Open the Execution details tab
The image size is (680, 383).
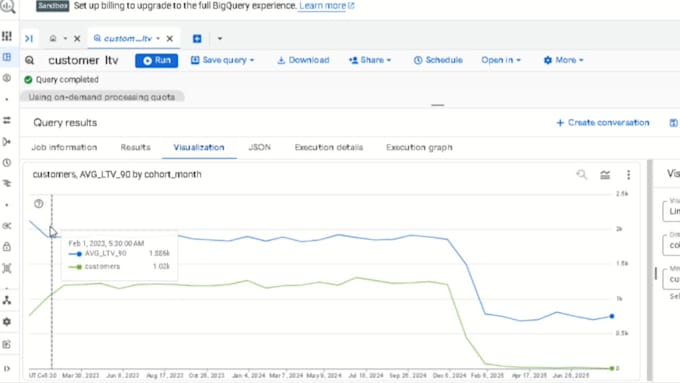point(329,147)
